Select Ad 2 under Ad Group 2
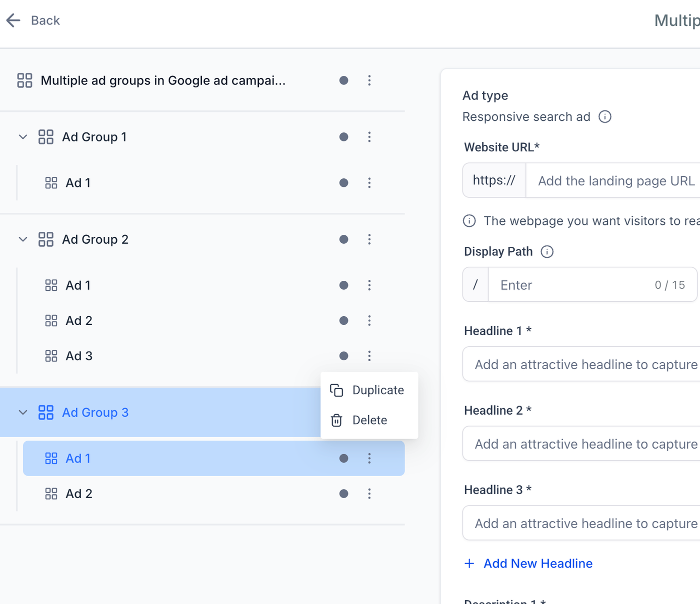 pyautogui.click(x=79, y=321)
